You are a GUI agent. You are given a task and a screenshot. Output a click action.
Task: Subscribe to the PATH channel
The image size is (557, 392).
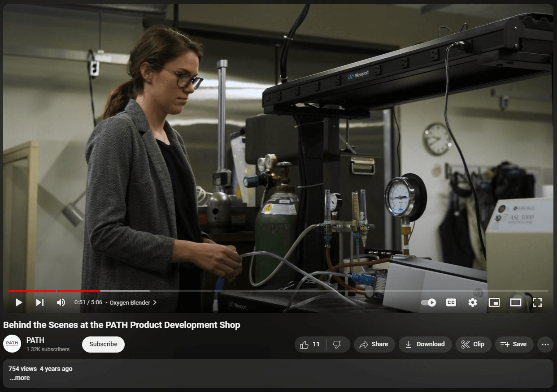[x=103, y=344]
